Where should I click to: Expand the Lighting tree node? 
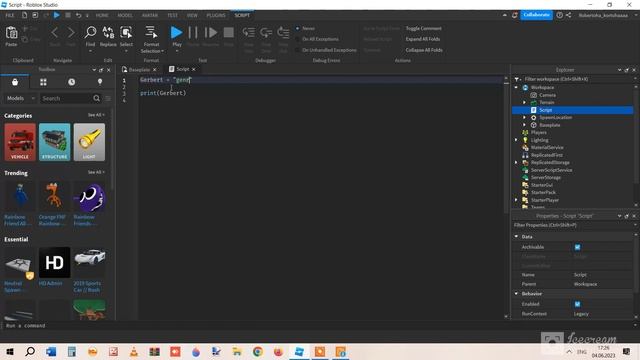point(516,140)
